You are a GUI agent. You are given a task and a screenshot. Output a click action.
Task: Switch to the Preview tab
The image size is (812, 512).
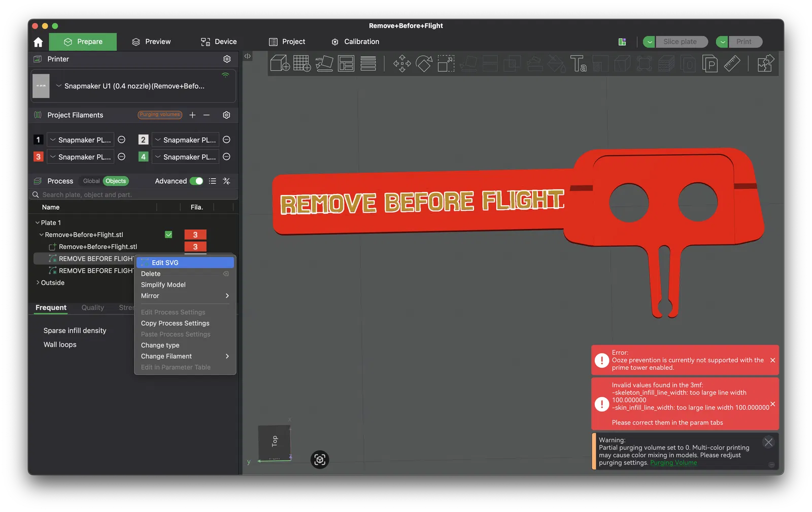click(151, 42)
